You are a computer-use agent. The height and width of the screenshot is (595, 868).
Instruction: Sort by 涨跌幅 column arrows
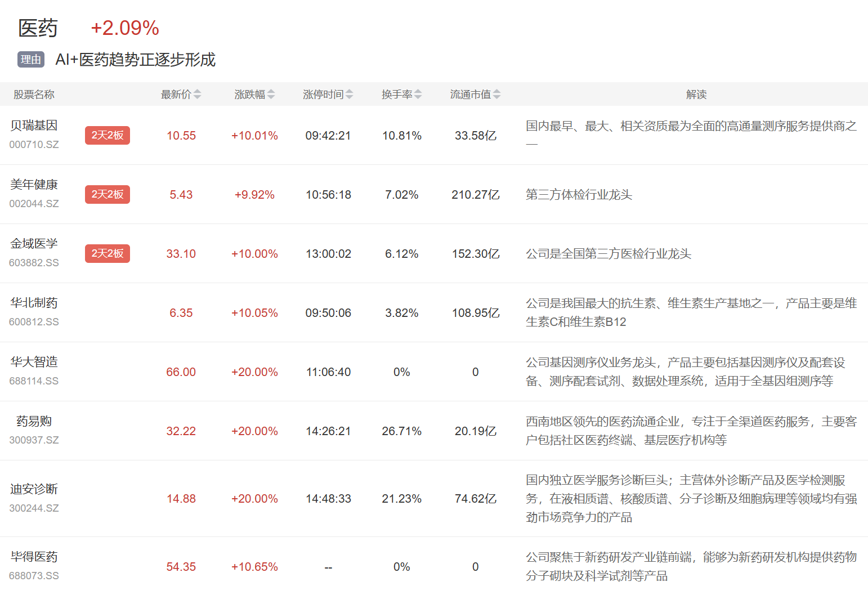click(x=271, y=95)
